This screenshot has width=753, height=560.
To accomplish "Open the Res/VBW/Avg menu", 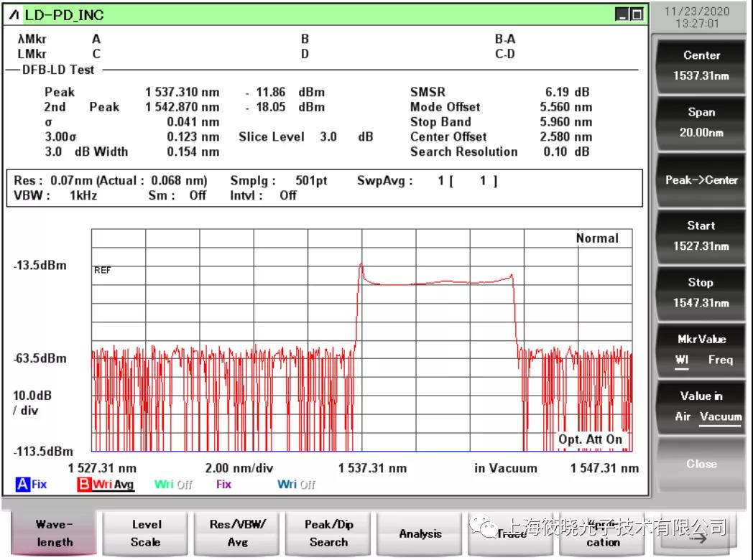I will pos(238,533).
